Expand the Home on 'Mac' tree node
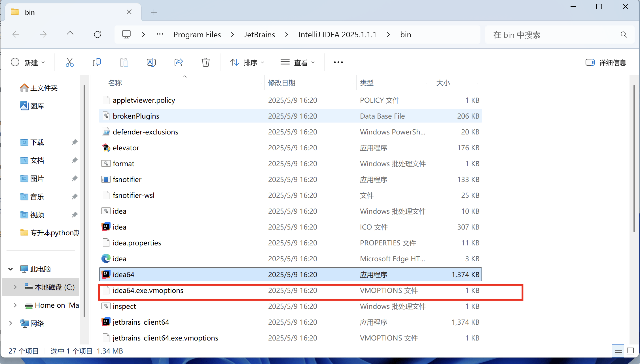Image resolution: width=640 pixels, height=364 pixels. (15, 305)
